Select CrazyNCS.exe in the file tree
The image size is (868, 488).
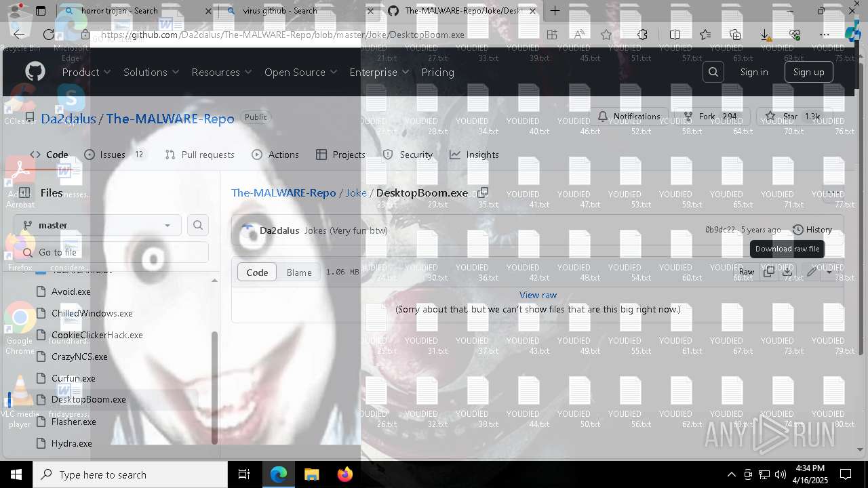pyautogui.click(x=79, y=357)
